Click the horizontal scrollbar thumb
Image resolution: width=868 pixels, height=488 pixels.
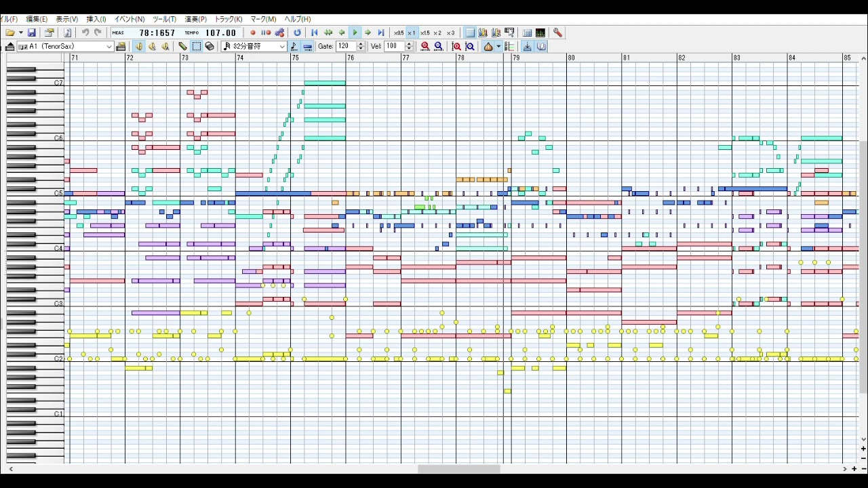coord(458,468)
